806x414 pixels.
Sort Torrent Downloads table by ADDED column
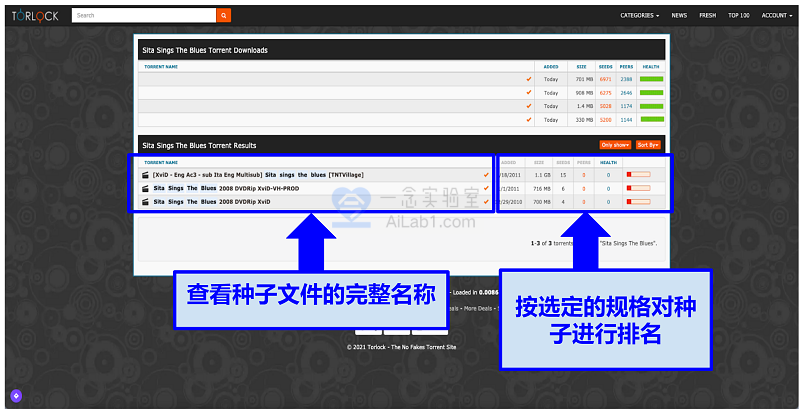pos(551,67)
